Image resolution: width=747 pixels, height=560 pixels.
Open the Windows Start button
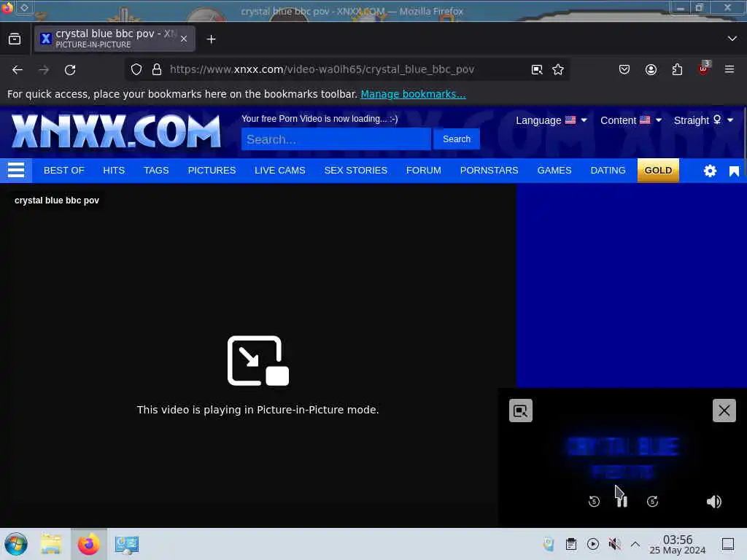pos(16,544)
